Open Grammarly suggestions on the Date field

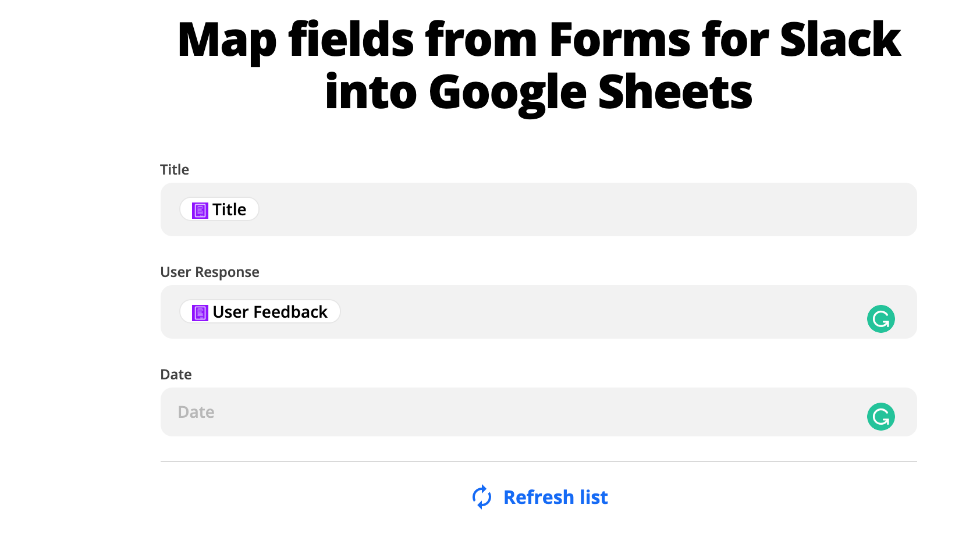pyautogui.click(x=880, y=416)
